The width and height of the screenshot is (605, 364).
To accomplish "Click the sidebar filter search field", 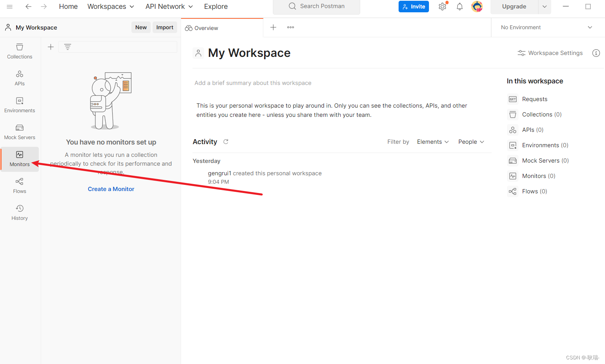I will (x=118, y=47).
